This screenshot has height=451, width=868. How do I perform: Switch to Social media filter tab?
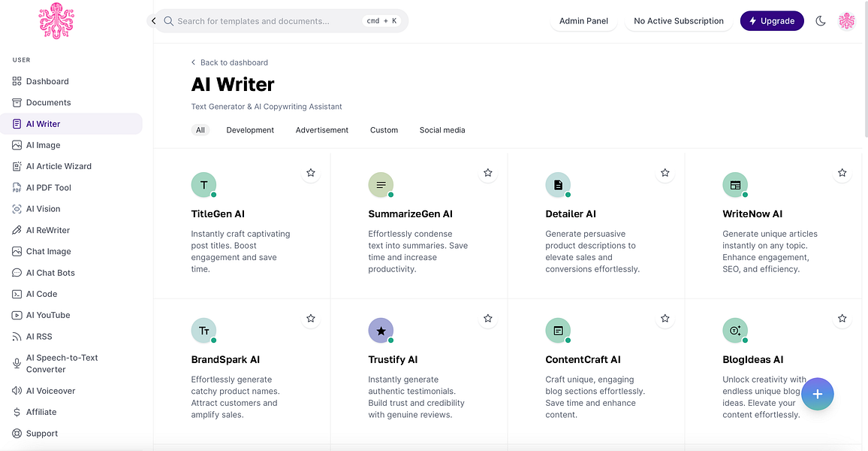click(x=442, y=130)
